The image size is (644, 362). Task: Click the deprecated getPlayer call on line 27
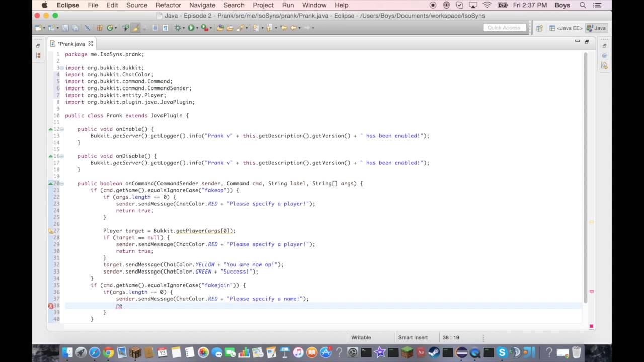(190, 231)
